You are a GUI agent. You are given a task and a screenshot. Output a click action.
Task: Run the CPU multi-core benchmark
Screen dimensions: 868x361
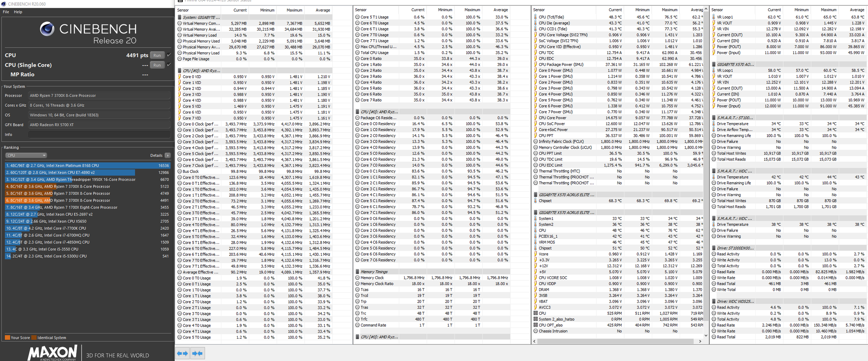pos(157,55)
